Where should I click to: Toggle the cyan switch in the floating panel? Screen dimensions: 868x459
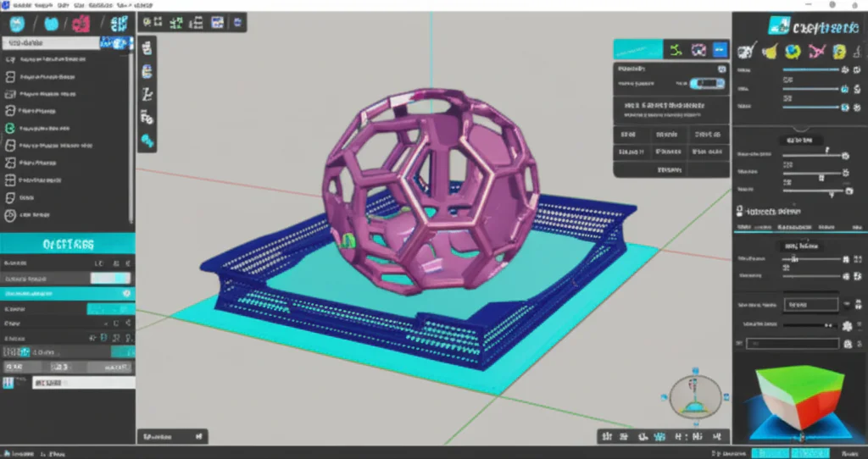pos(707,84)
